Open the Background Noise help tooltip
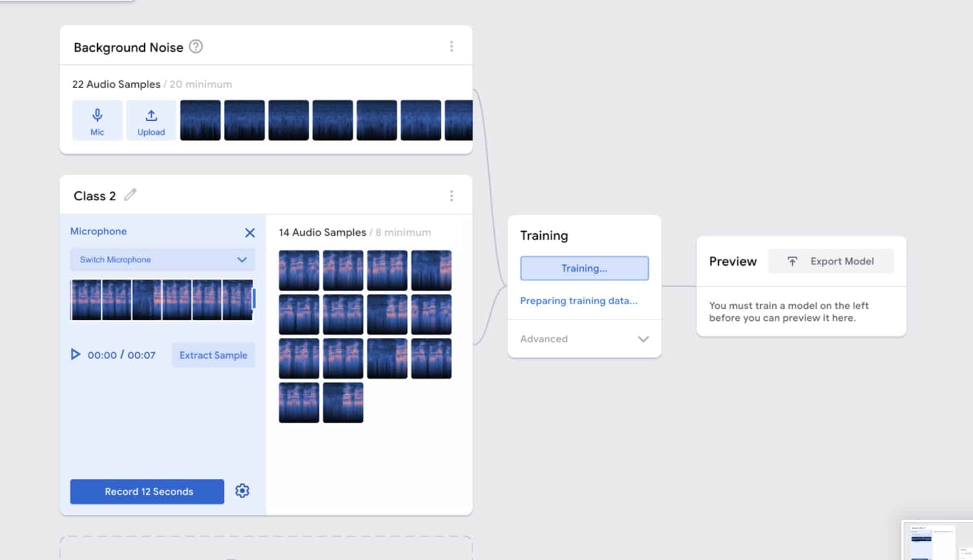The image size is (973, 560). click(x=196, y=47)
